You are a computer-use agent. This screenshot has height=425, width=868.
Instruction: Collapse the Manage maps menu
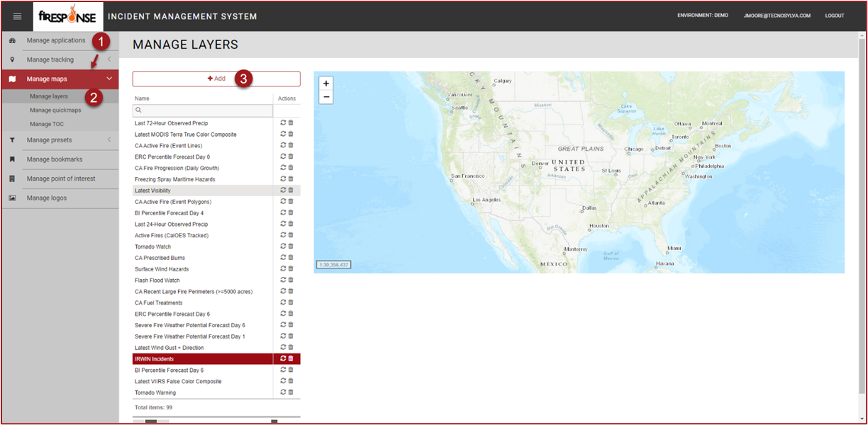[108, 79]
